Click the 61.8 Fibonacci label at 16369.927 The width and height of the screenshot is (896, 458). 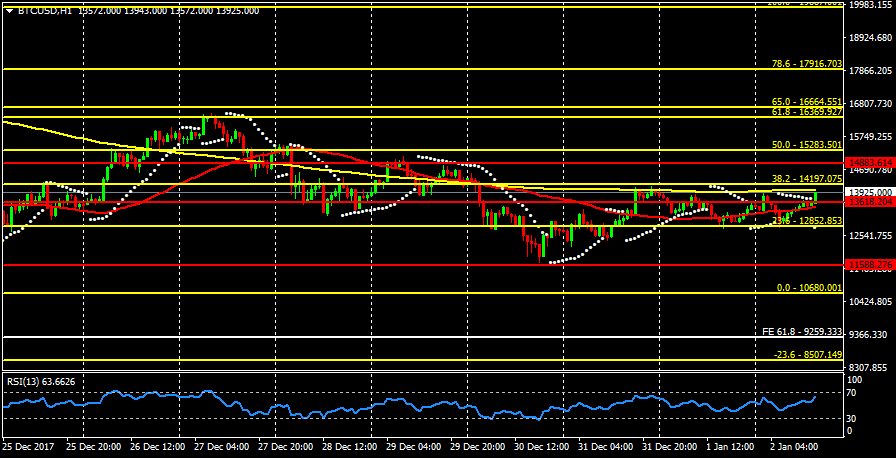click(807, 112)
